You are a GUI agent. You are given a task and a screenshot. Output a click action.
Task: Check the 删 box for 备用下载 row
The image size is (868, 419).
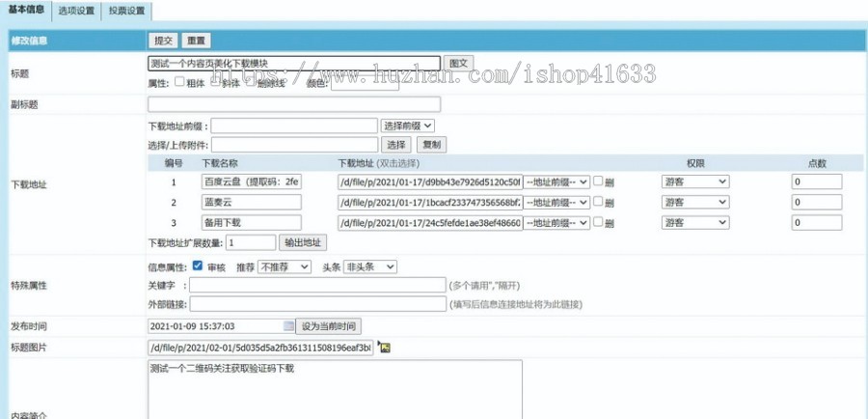[x=598, y=222]
